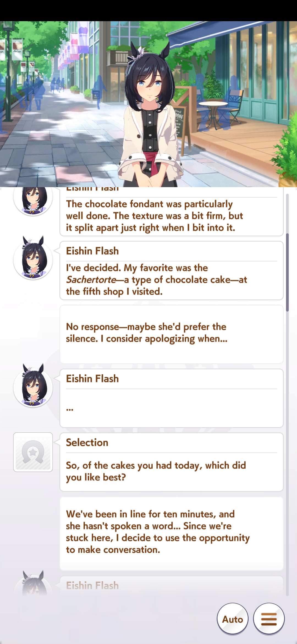Tap Eishin Flash avatar beside Sachertorte message
The height and width of the screenshot is (644, 297).
33,258
